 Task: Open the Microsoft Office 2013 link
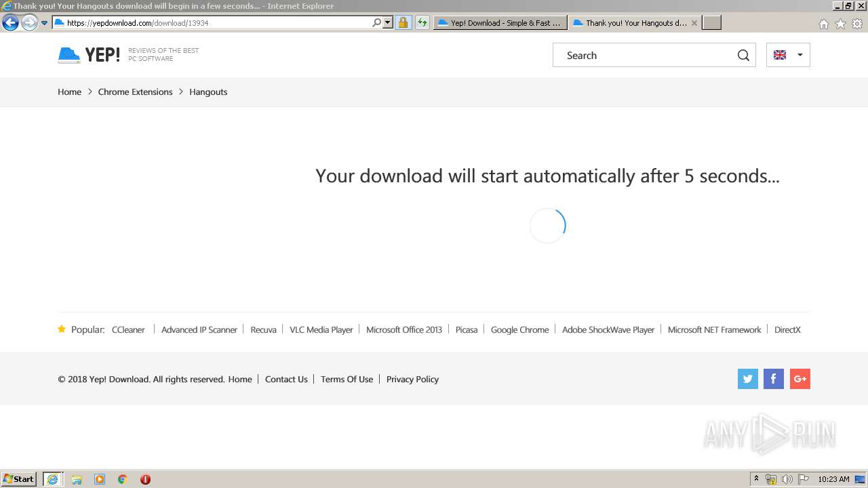click(x=404, y=329)
